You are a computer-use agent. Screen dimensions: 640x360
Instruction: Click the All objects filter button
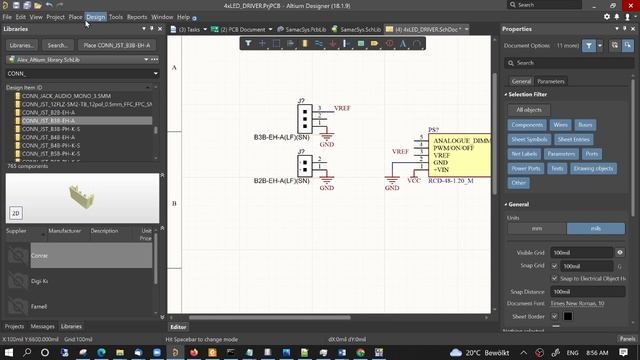tap(529, 110)
